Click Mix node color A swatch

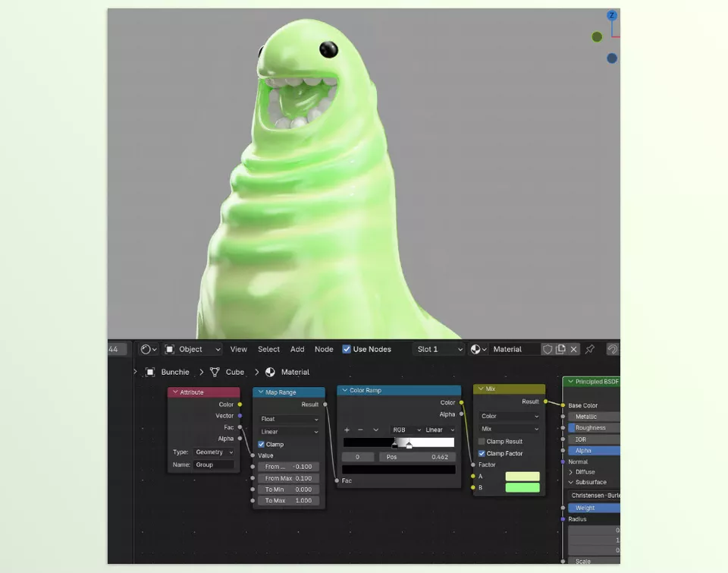tap(522, 477)
